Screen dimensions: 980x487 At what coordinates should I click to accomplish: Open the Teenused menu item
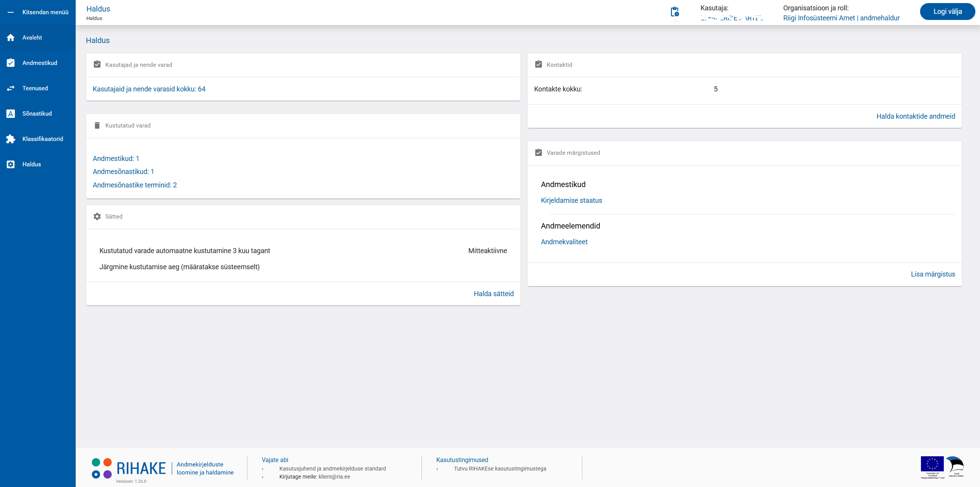coord(35,88)
